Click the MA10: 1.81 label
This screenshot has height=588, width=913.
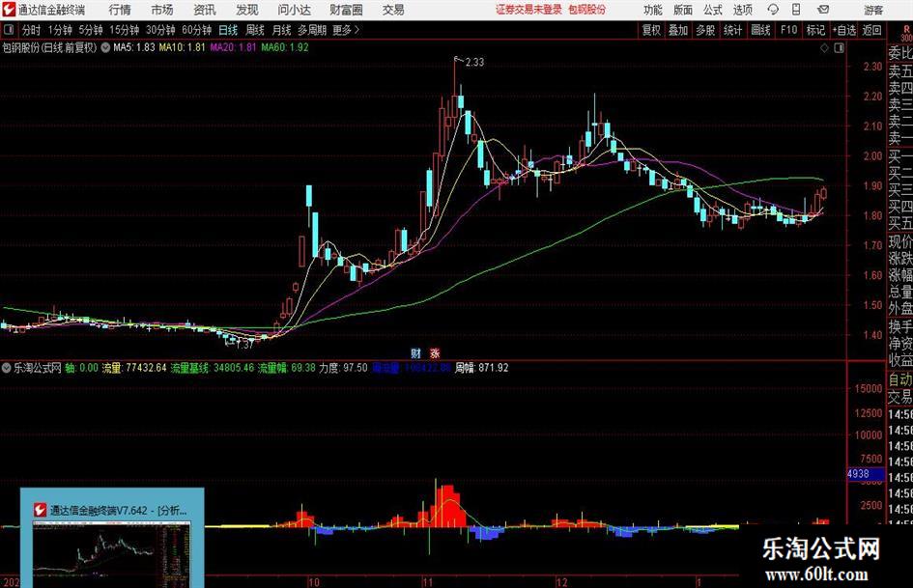[x=182, y=47]
